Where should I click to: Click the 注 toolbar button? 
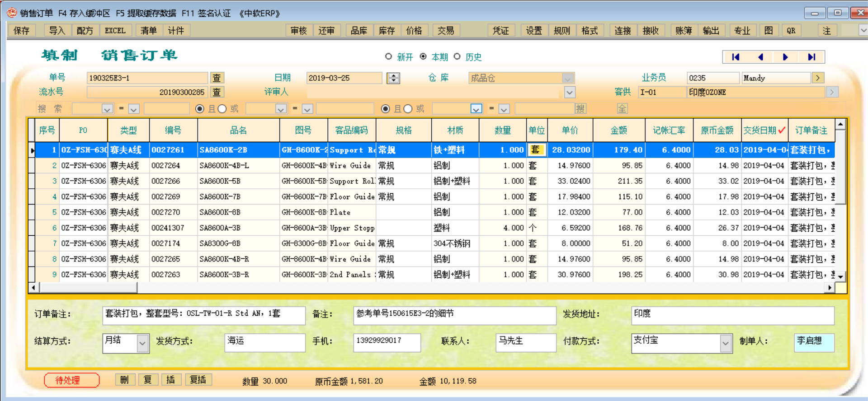(827, 31)
